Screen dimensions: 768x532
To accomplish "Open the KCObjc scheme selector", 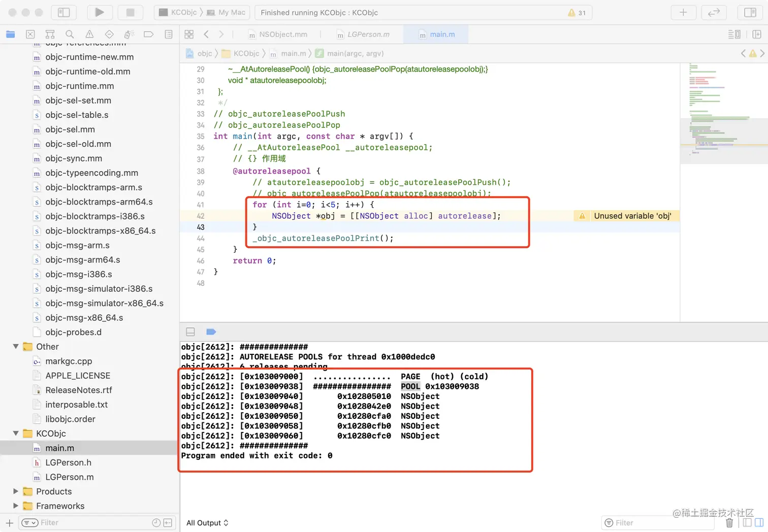I will pos(178,12).
